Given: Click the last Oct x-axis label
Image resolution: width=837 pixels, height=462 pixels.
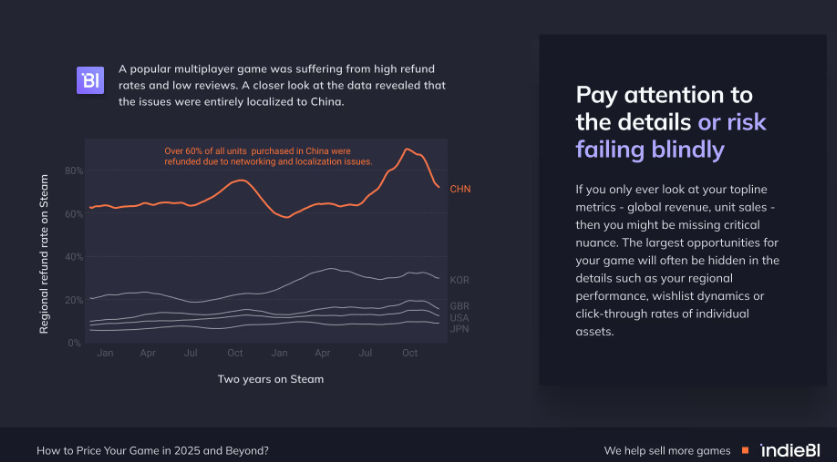Looking at the screenshot, I should tap(410, 353).
